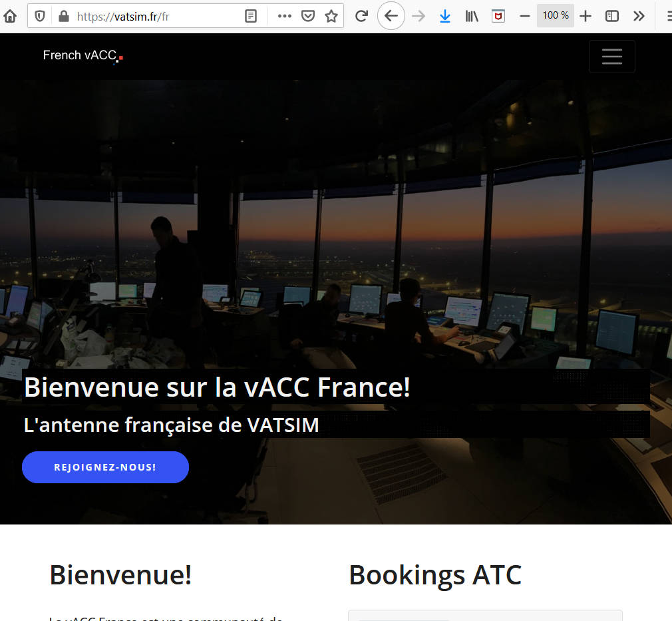Open page actions three-dots menu
Viewport: 672px width, 621px height.
[285, 16]
